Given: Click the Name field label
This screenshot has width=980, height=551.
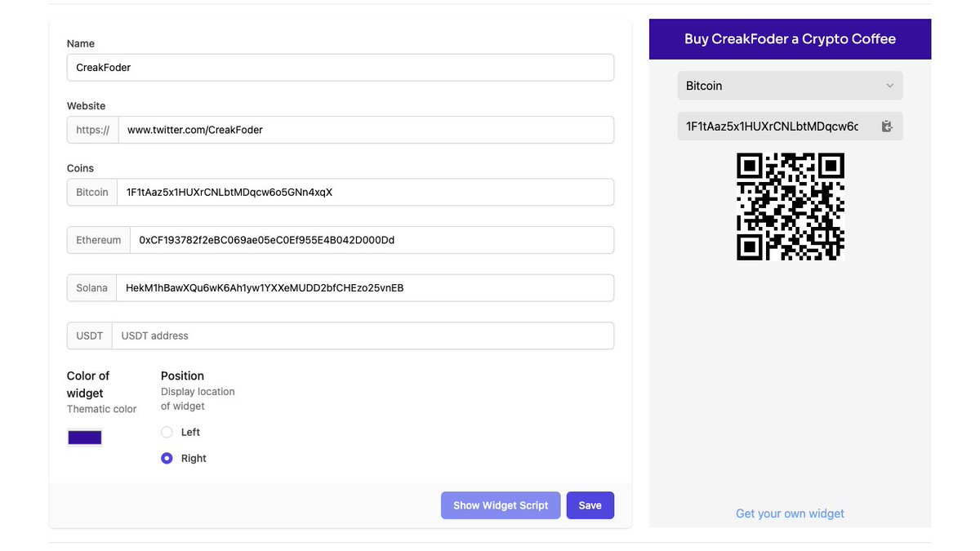Looking at the screenshot, I should tap(81, 43).
